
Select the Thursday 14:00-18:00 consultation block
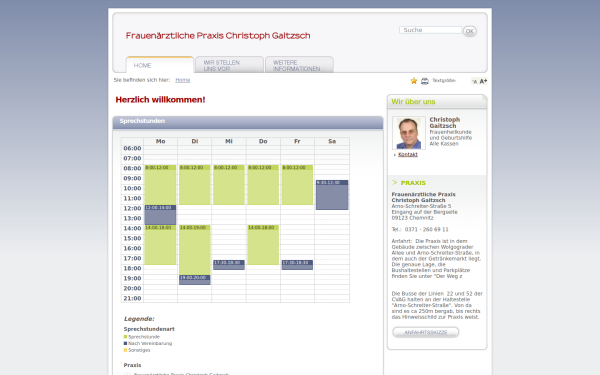pyautogui.click(x=263, y=245)
